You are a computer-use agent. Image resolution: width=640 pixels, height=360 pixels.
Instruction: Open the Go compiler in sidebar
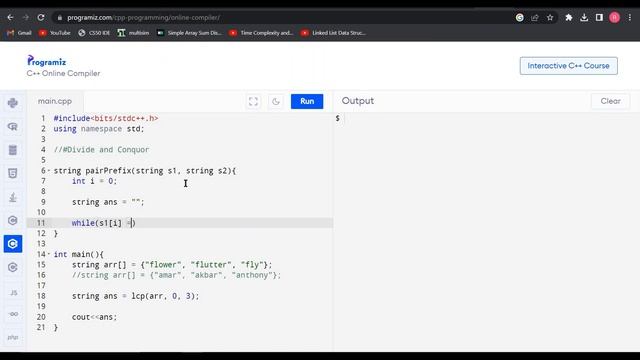13,314
